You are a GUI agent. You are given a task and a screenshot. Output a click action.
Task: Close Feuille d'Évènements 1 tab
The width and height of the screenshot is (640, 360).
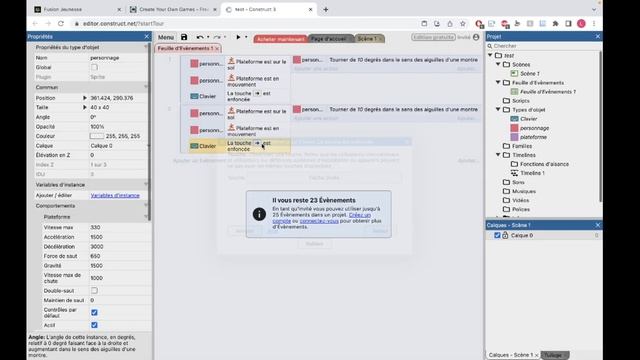[x=217, y=49]
